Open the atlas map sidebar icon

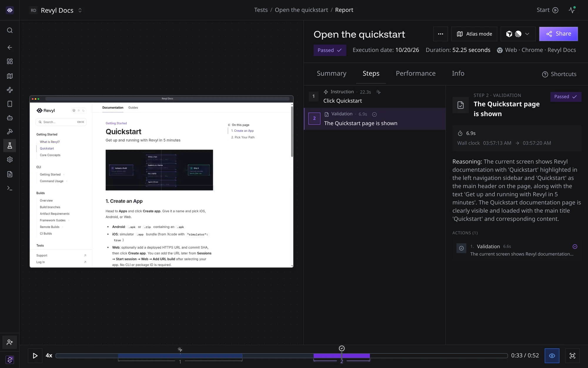(x=10, y=76)
